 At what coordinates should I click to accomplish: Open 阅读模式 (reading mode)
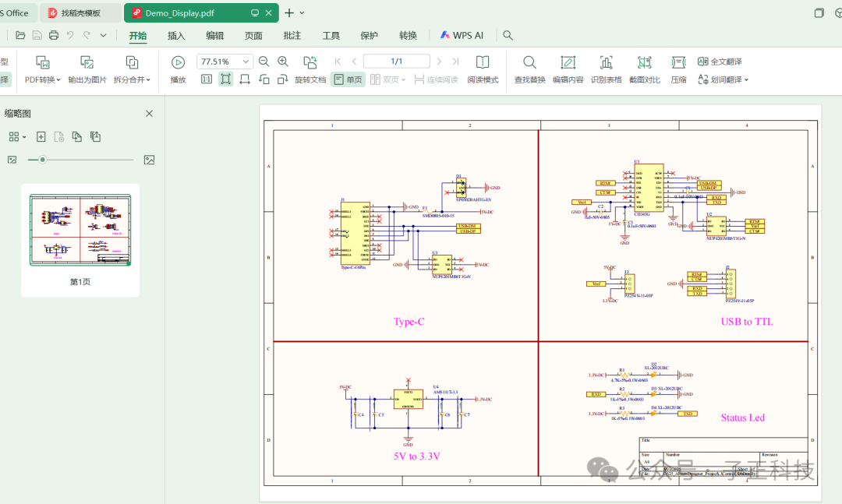[483, 70]
